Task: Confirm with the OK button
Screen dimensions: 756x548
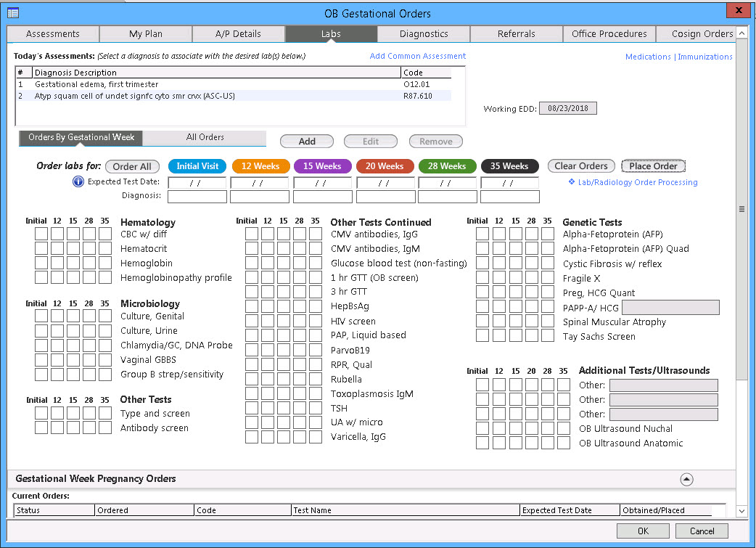Action: click(x=643, y=531)
